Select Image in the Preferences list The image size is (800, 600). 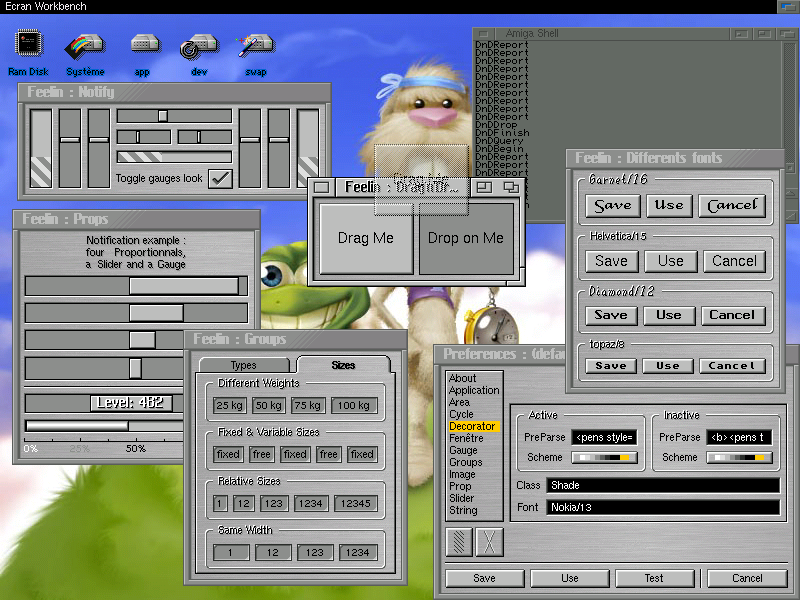tap(462, 474)
